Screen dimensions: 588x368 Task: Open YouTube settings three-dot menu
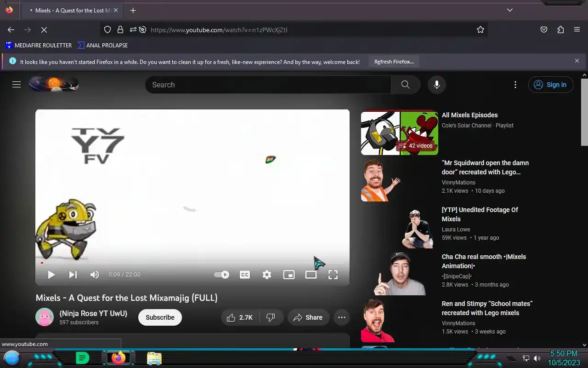(x=515, y=85)
